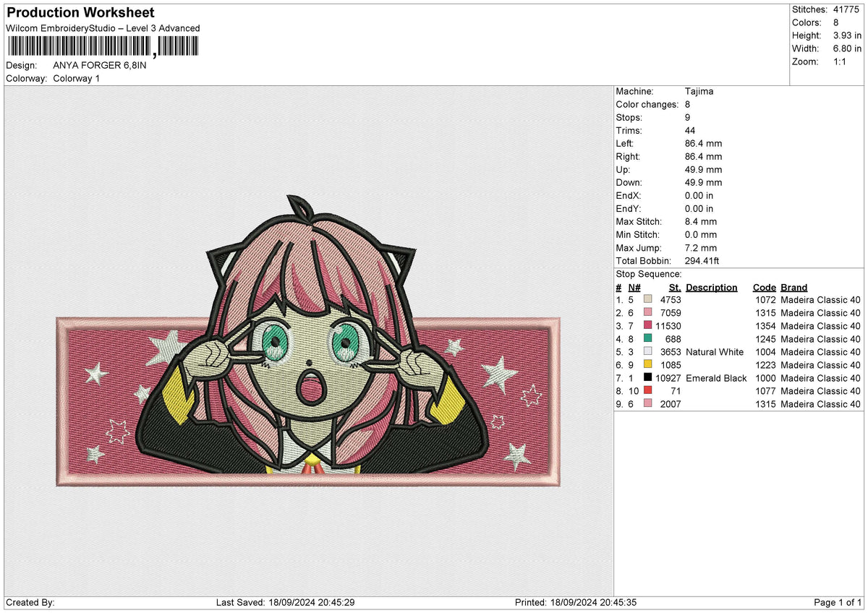Click stitch count 10927 in stop sequence
The image size is (868, 613).
click(668, 378)
